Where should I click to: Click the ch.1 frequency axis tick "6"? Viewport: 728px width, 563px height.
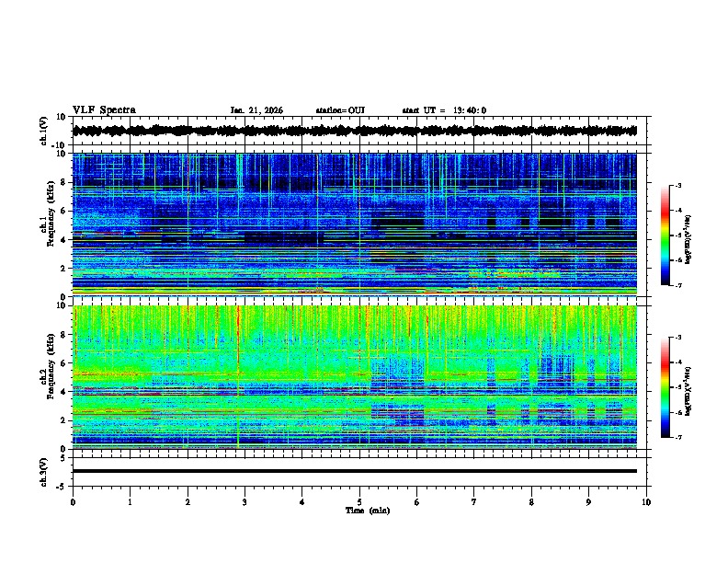pos(63,211)
